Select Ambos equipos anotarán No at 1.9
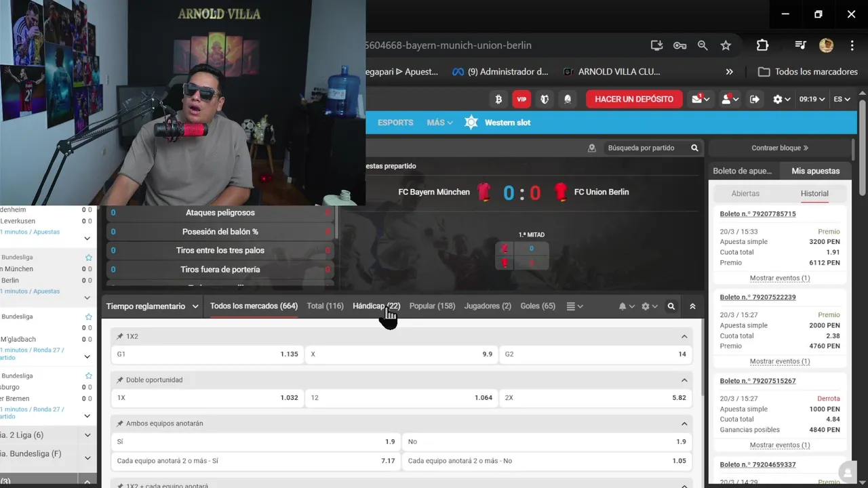The image size is (868, 488). tap(547, 441)
